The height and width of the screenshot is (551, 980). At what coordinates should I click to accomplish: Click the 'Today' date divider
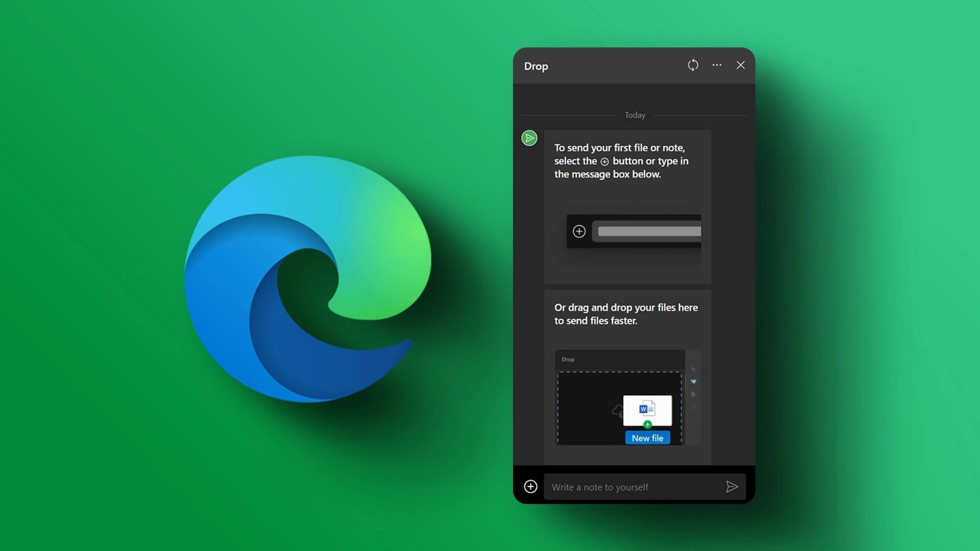pos(634,115)
